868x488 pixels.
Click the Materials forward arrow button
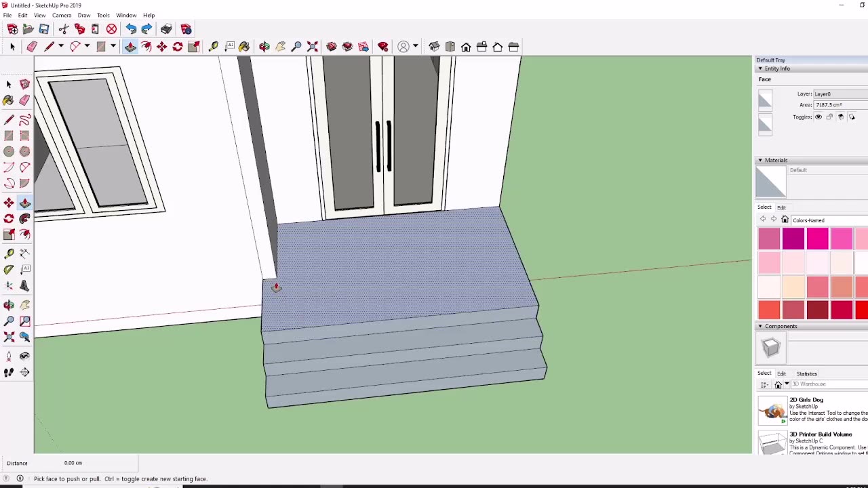(774, 220)
